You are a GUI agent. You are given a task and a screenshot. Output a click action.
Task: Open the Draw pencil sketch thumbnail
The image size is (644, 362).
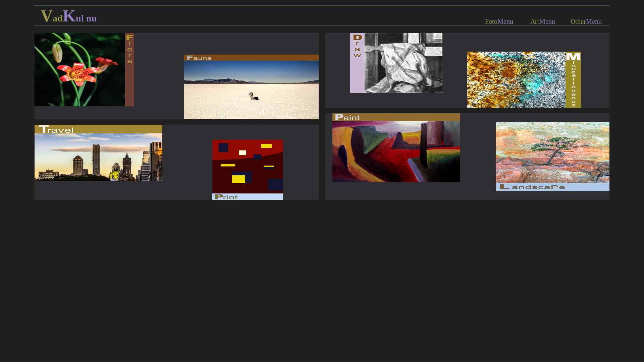point(403,63)
